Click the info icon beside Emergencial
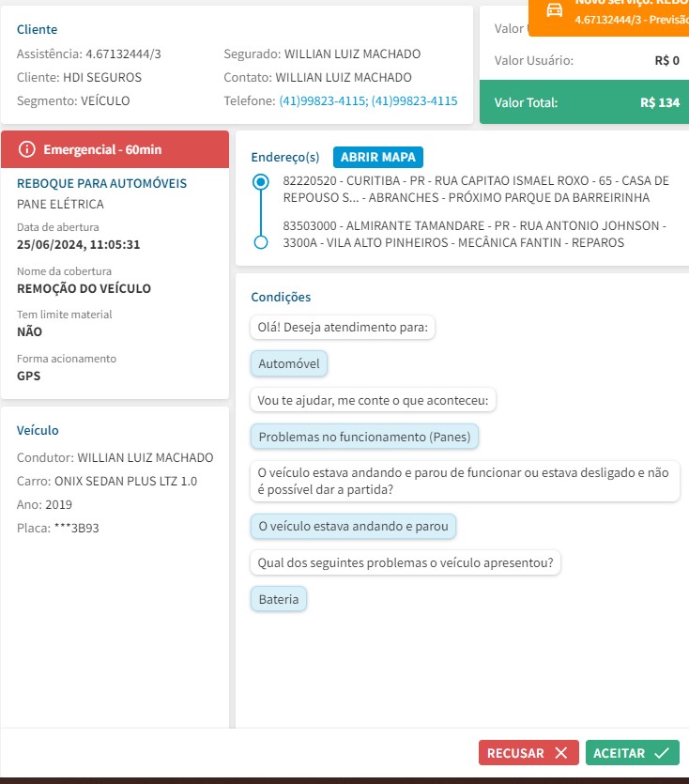 point(27,149)
